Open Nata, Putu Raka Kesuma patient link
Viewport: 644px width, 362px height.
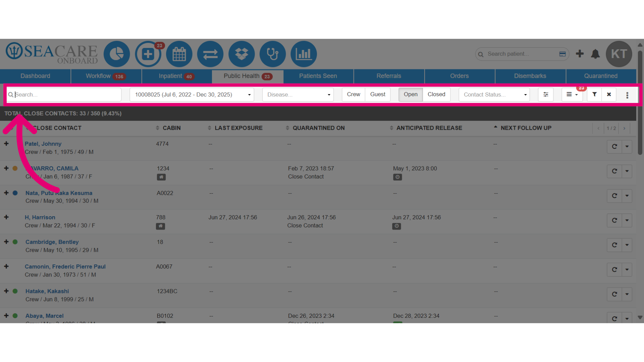click(59, 193)
